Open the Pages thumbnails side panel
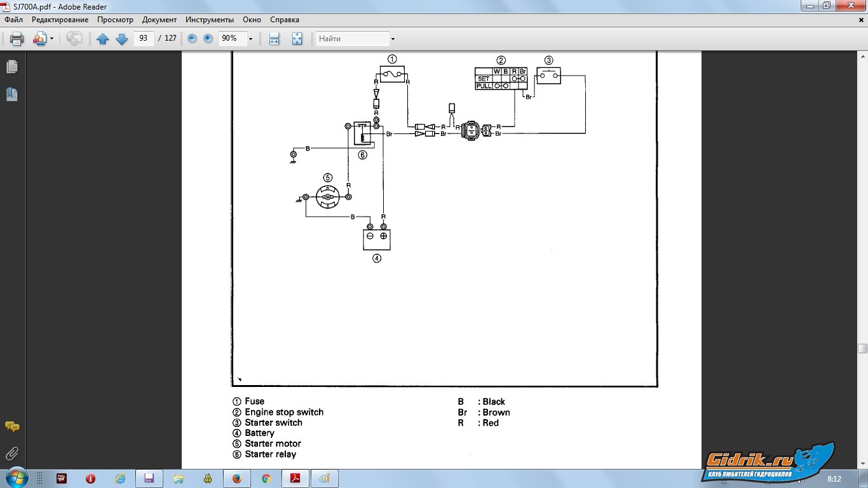Viewport: 868px width, 488px height. tap(11, 67)
